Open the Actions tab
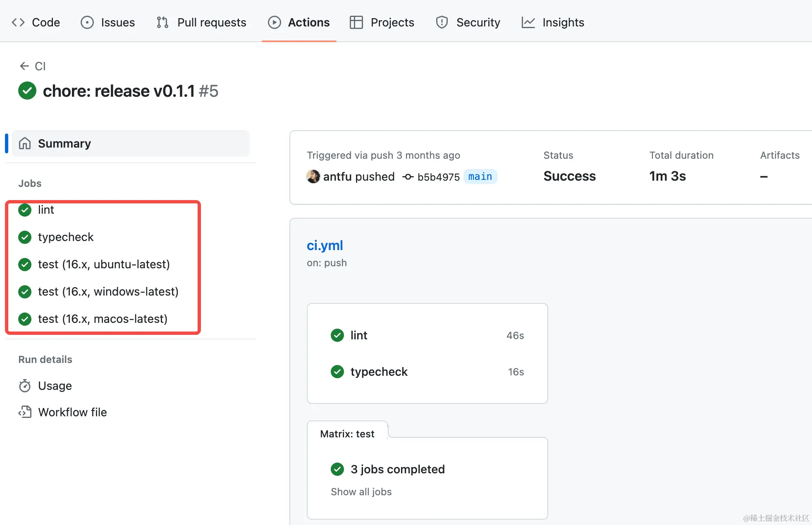The height and width of the screenshot is (525, 812). point(299,22)
